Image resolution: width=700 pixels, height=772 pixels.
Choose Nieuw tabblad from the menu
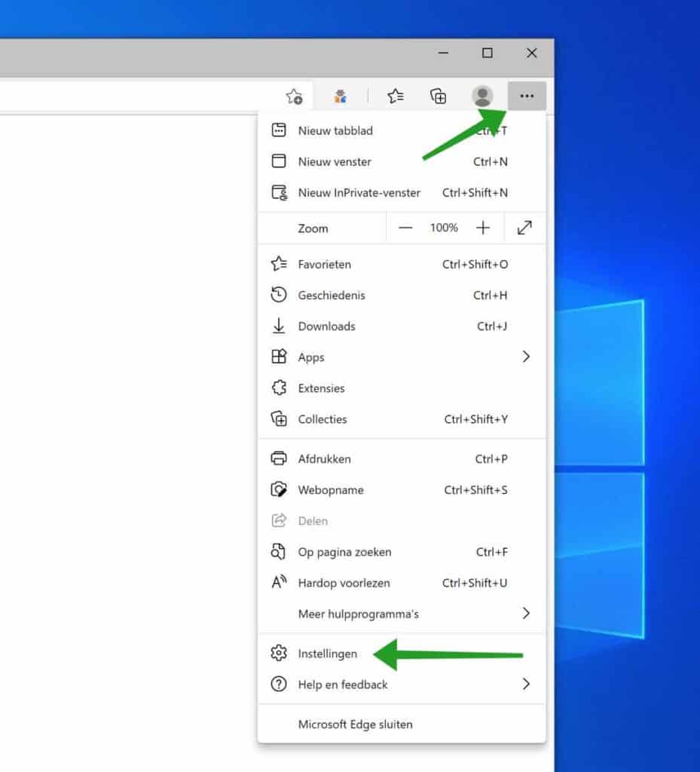[x=335, y=130]
